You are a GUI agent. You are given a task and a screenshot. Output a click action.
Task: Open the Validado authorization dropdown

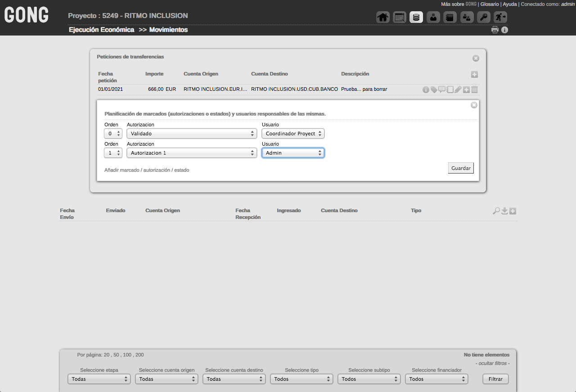[x=192, y=134]
